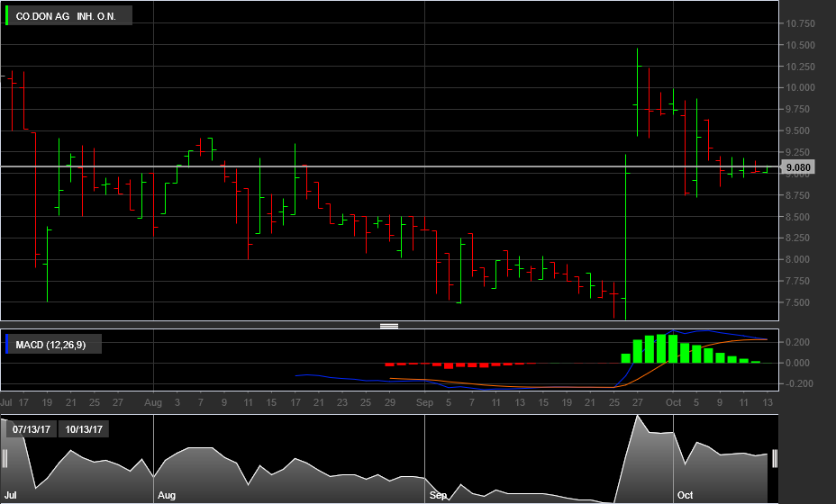Click the Jul label on the date axis

[x=6, y=403]
